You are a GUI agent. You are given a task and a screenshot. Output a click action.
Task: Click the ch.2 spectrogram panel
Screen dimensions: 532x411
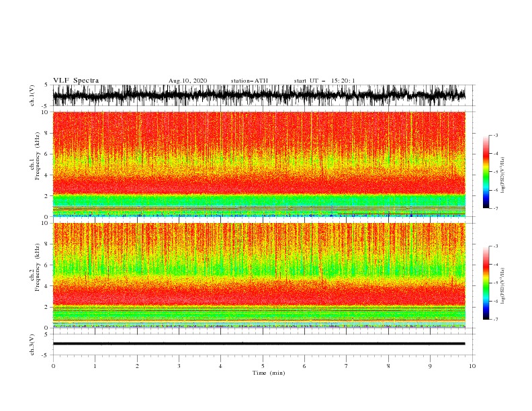[259, 275]
